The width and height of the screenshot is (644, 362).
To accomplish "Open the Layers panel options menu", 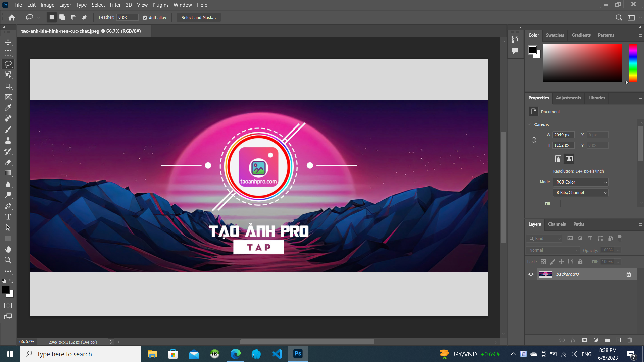I will (x=640, y=224).
